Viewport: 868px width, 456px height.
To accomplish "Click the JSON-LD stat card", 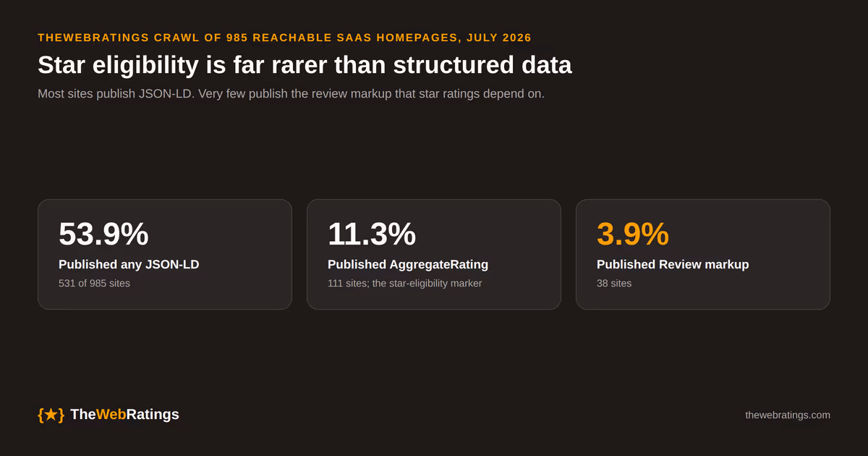I will click(165, 255).
